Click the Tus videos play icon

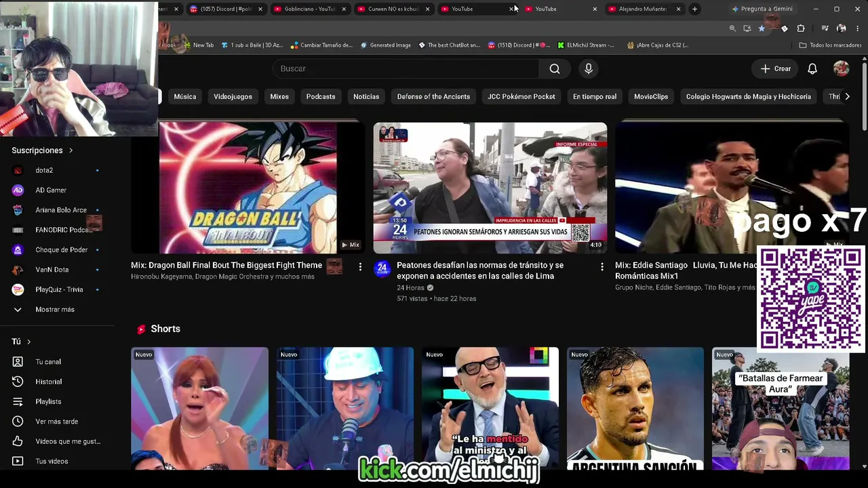[18, 461]
